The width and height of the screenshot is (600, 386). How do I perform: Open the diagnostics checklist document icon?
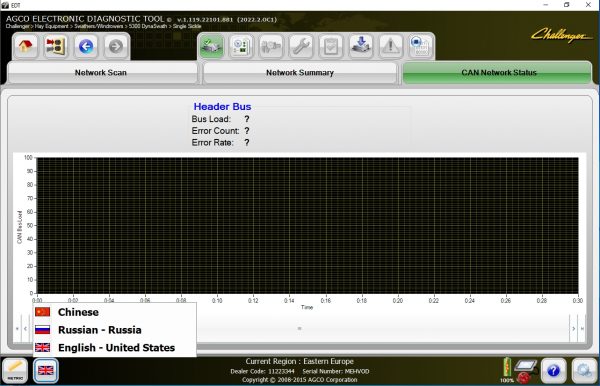point(241,46)
